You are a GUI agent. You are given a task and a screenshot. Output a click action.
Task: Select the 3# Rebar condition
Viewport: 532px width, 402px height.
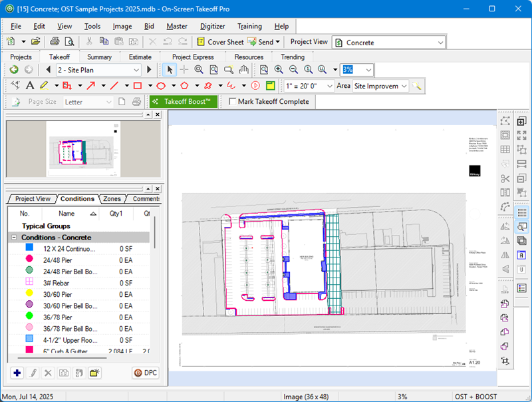point(78,283)
